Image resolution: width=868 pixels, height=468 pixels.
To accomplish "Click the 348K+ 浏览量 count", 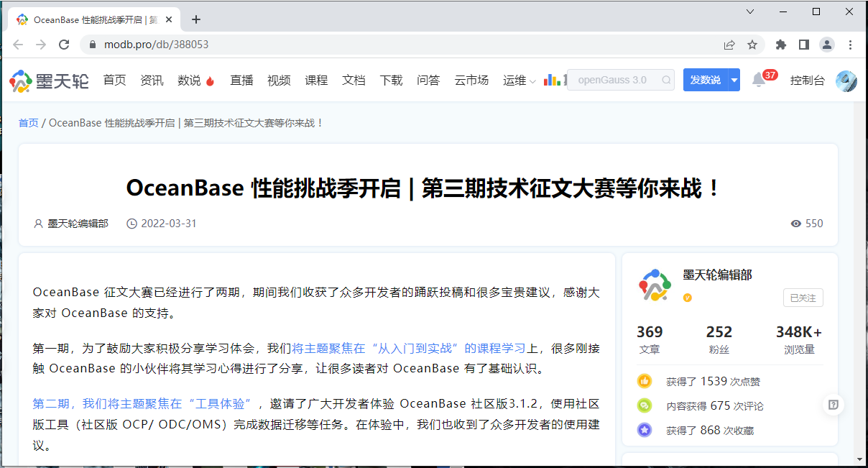I will pyautogui.click(x=799, y=340).
